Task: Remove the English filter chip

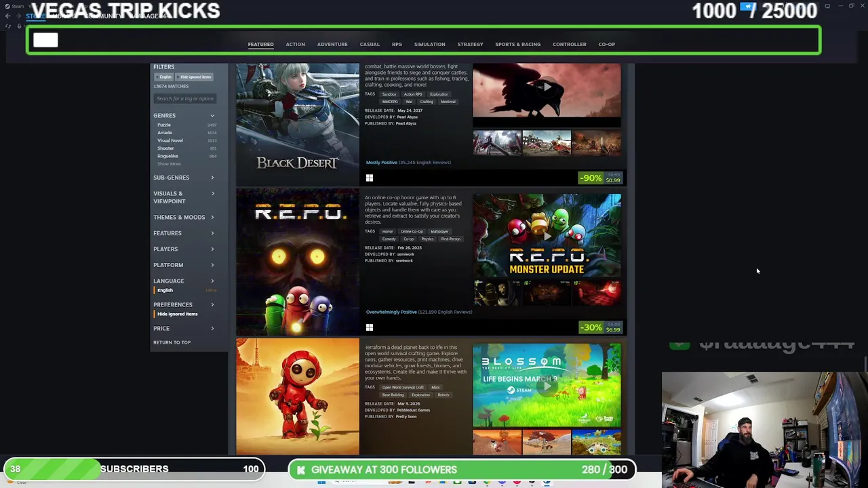Action: tap(165, 77)
